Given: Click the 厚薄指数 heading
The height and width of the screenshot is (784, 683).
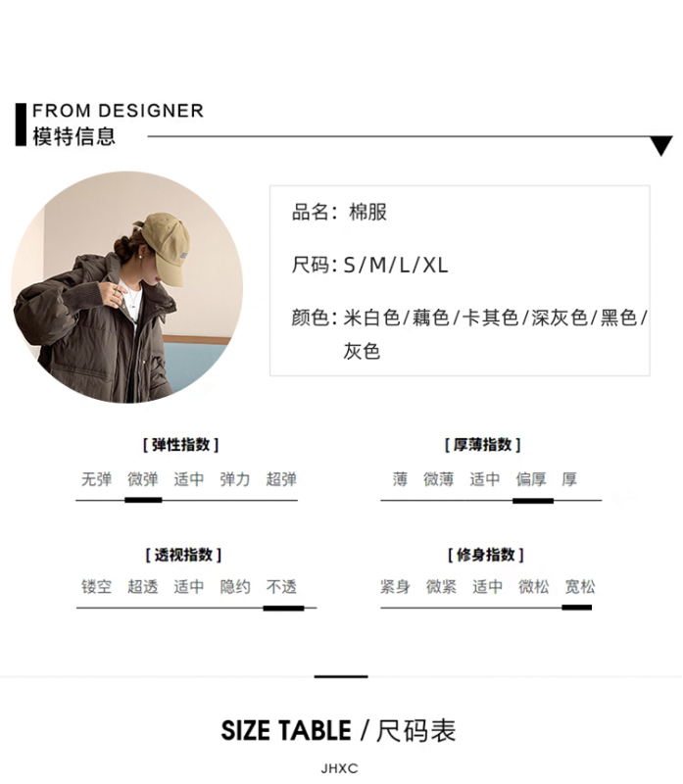Looking at the screenshot, I should click(x=482, y=445).
